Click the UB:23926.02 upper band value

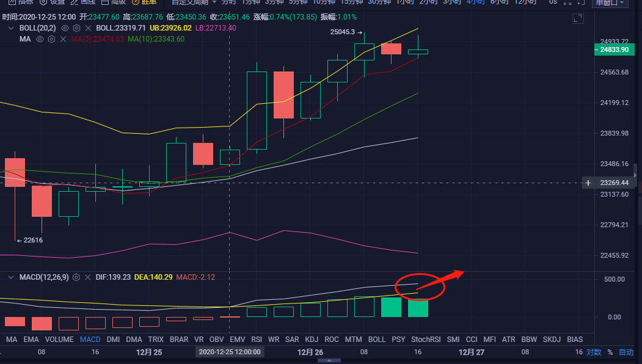[170, 28]
